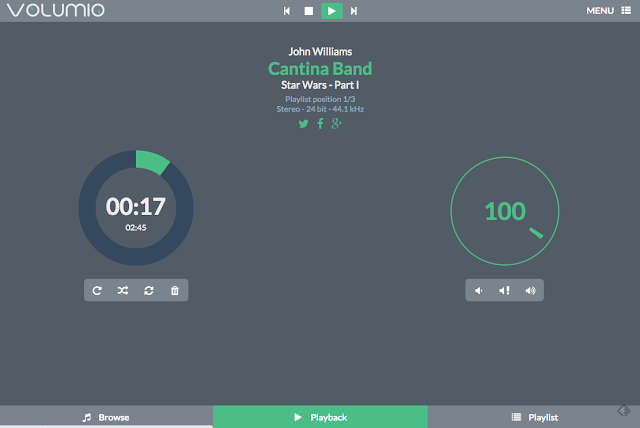Click the green play button in header
640x428 pixels.
[x=332, y=11]
